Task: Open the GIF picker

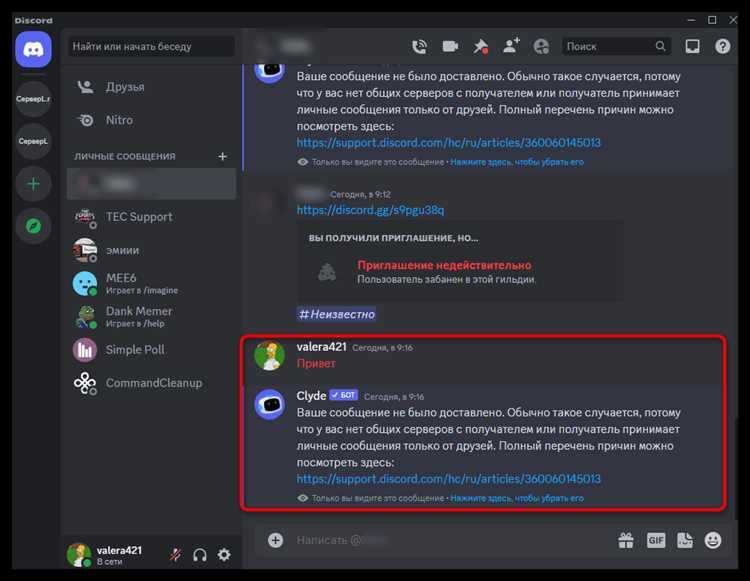Action: (655, 540)
